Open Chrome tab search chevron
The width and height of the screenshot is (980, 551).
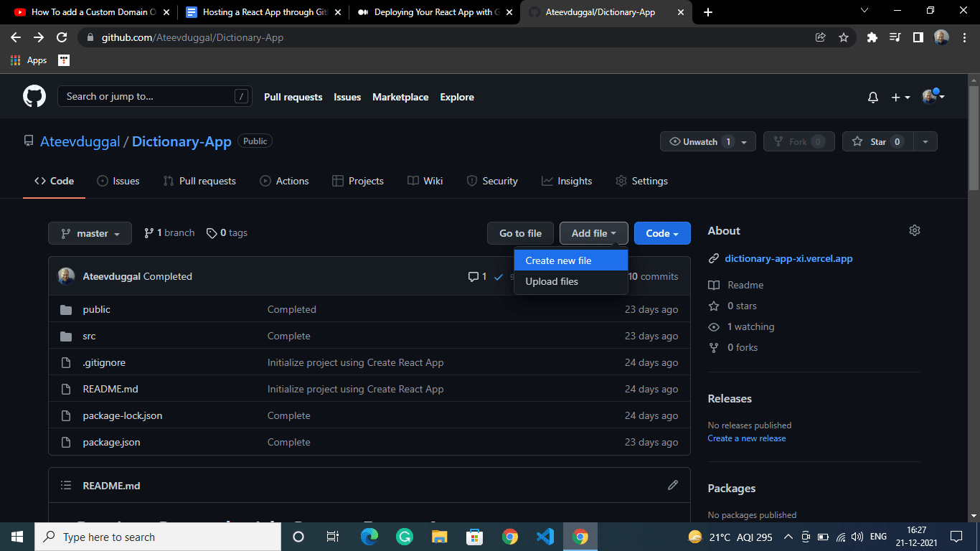click(864, 11)
